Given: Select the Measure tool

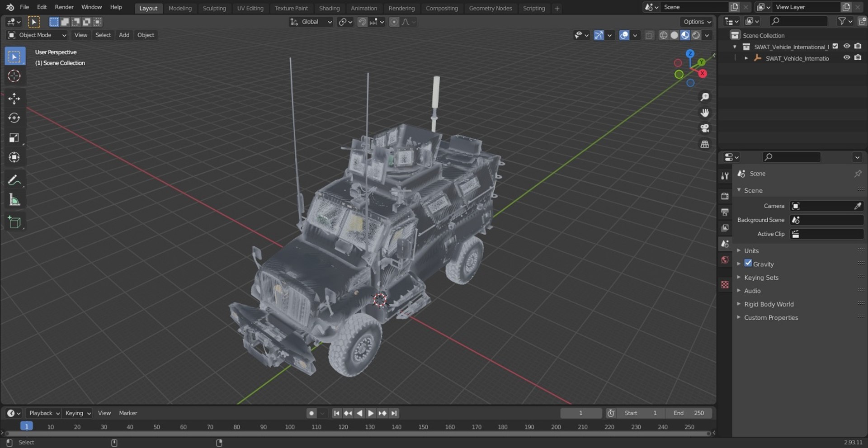Looking at the screenshot, I should (14, 200).
